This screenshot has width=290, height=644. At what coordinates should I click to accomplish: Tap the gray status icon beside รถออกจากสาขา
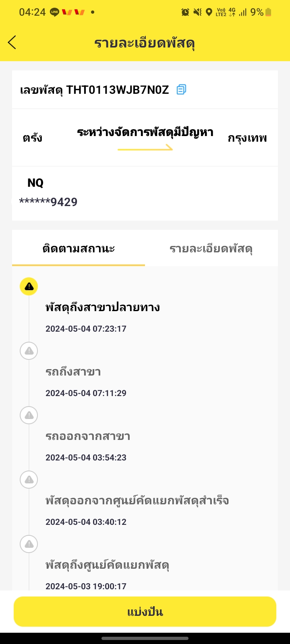(x=29, y=415)
